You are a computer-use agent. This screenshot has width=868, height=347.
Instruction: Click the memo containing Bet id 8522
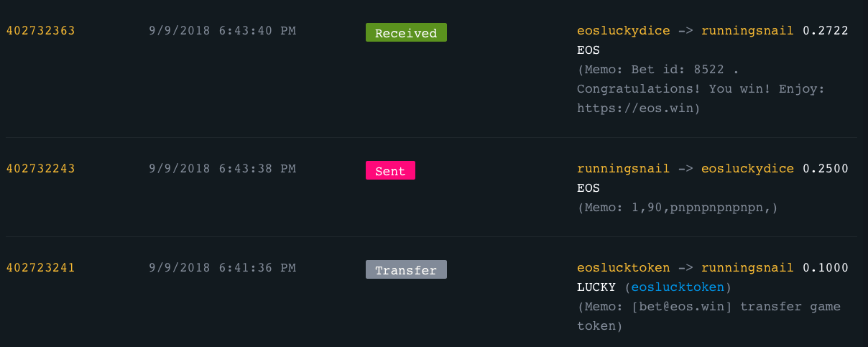(701, 89)
